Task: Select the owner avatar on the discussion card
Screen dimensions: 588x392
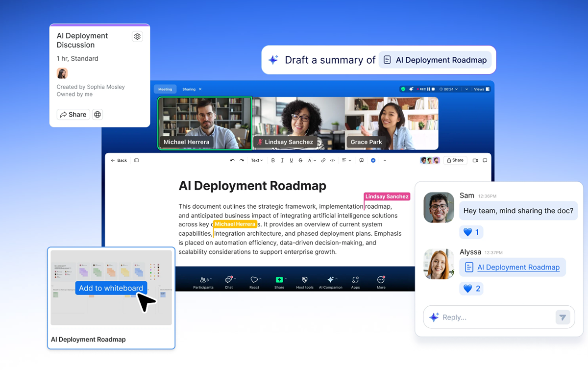Action: click(x=62, y=73)
